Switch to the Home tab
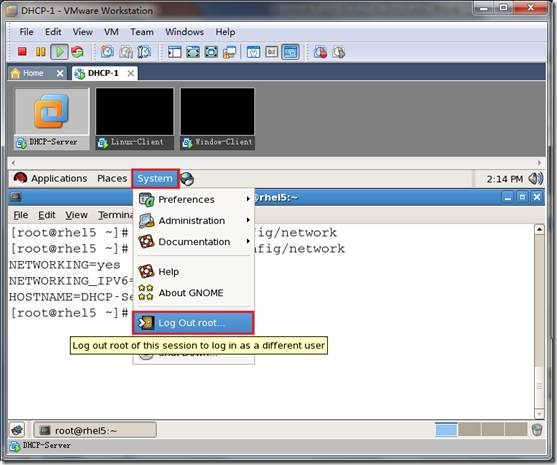 point(33,74)
